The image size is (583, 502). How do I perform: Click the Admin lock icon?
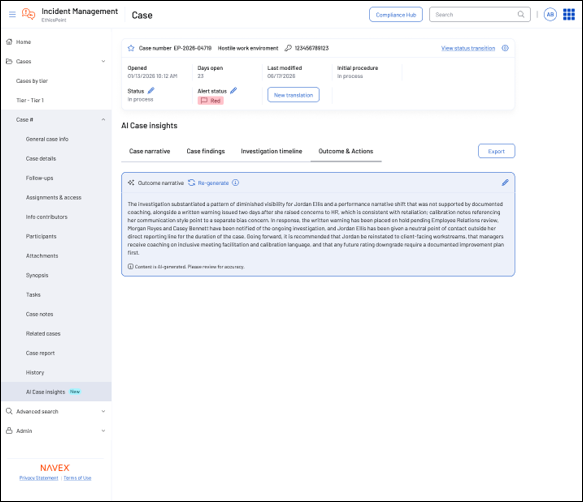click(x=9, y=430)
